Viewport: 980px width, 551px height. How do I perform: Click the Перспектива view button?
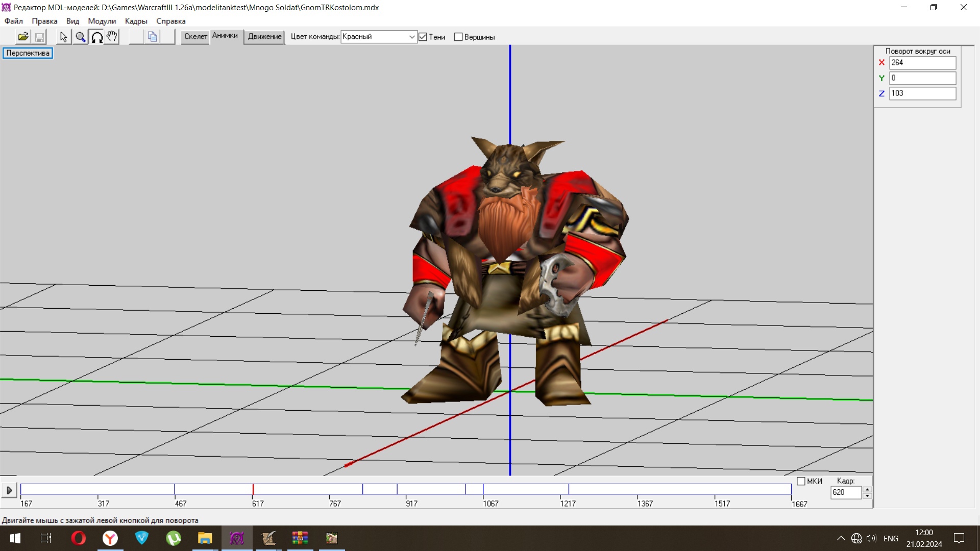[x=28, y=53]
